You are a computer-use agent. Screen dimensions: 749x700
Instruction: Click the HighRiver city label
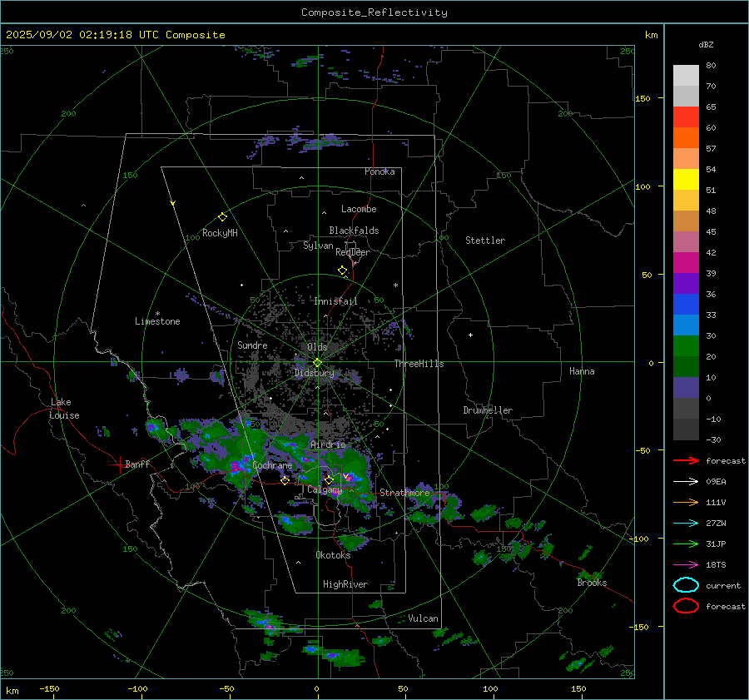(345, 584)
